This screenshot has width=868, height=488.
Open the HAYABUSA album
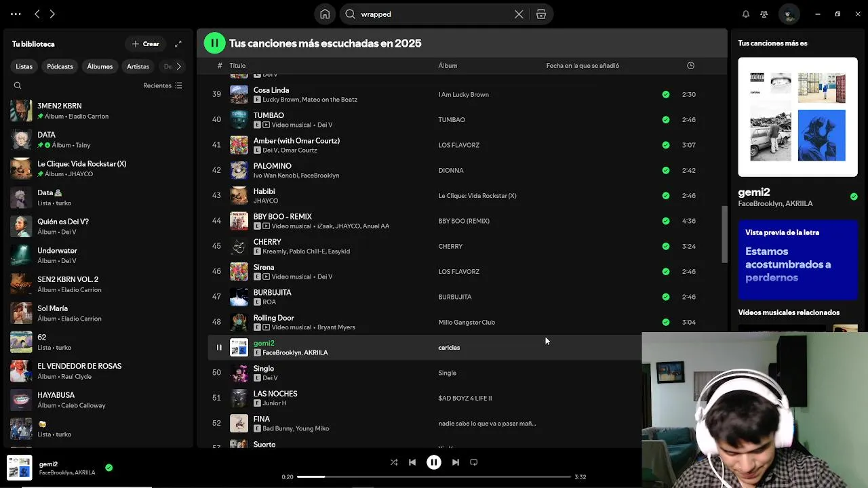(98, 400)
